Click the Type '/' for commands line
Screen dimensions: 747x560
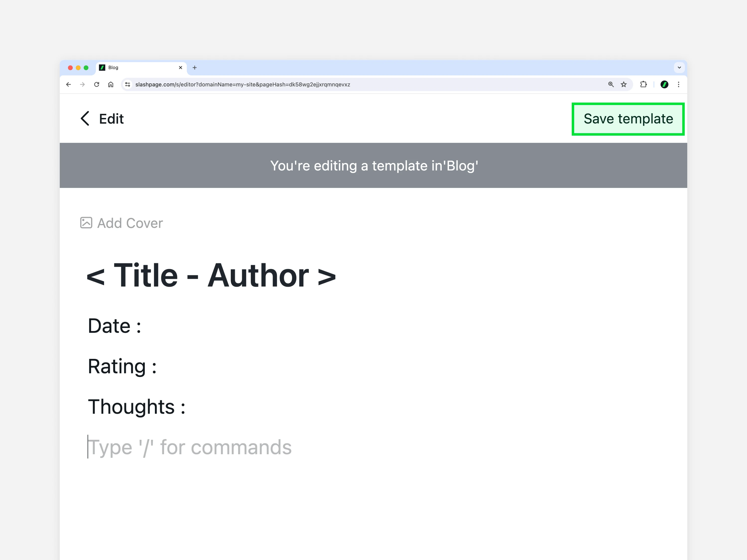[190, 447]
